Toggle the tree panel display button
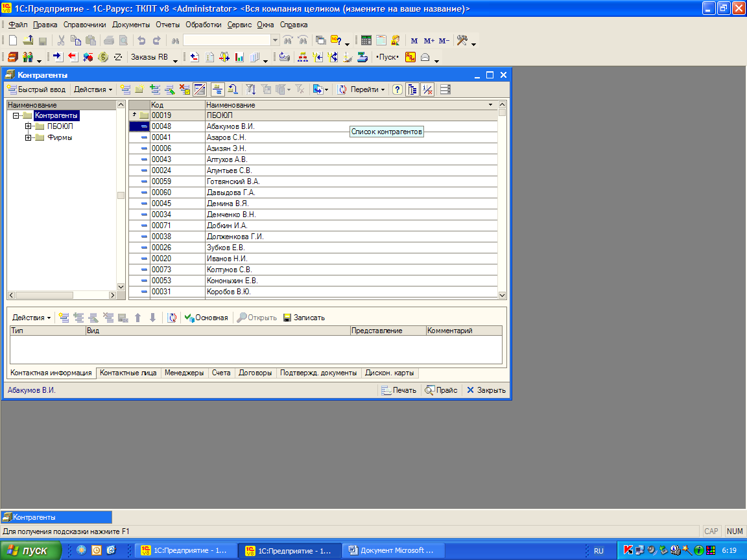The width and height of the screenshot is (747, 560). 412,89
